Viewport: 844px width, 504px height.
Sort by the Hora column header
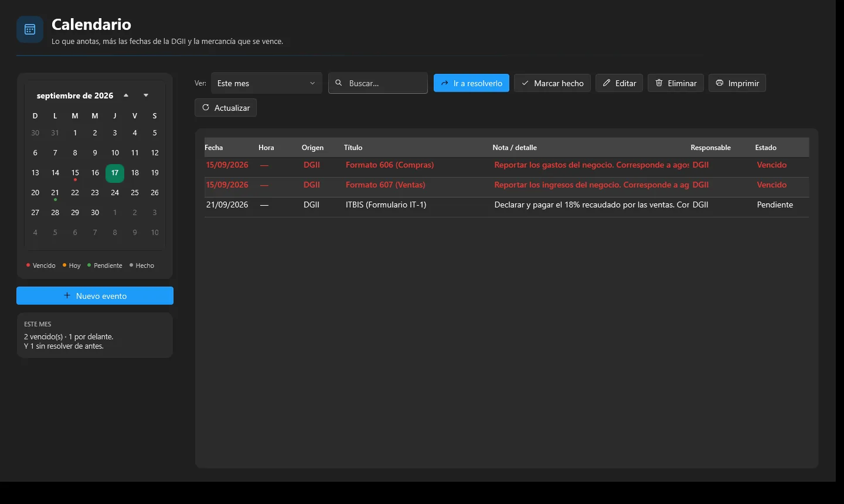coord(266,148)
